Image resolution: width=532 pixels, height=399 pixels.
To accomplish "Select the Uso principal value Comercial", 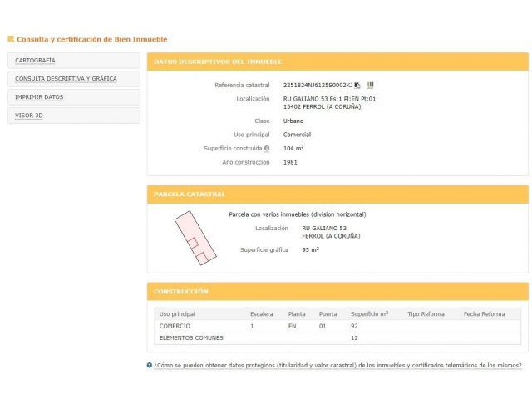I will point(297,135).
